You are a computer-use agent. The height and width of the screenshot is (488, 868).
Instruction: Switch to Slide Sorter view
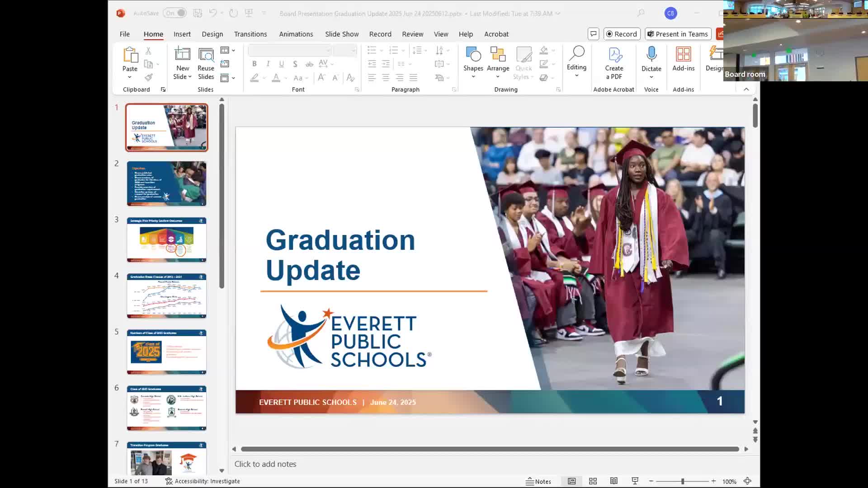593,481
